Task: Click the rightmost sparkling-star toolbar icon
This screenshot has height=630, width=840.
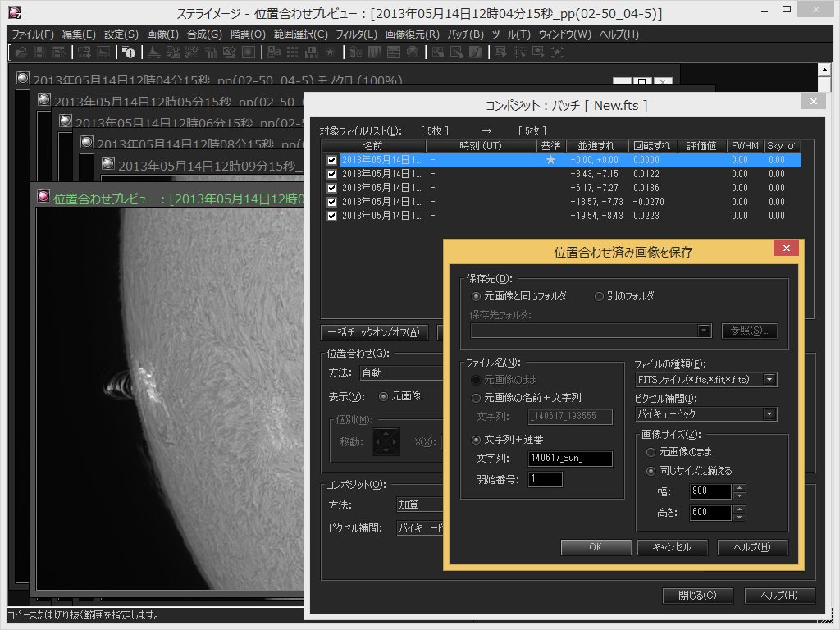Action: click(557, 52)
